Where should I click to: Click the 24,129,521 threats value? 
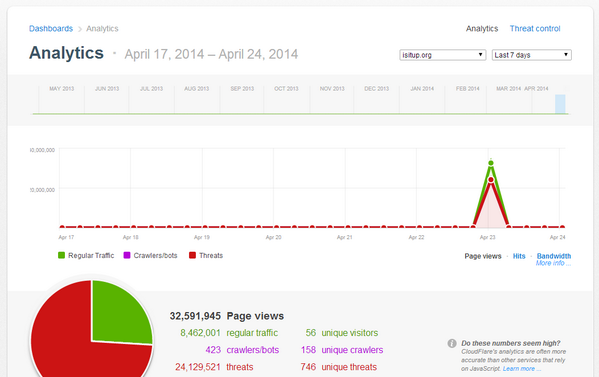click(198, 367)
